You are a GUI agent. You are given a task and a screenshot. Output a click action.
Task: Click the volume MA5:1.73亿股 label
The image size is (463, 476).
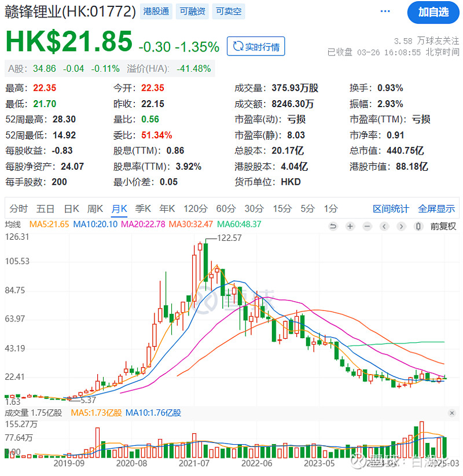point(96,413)
